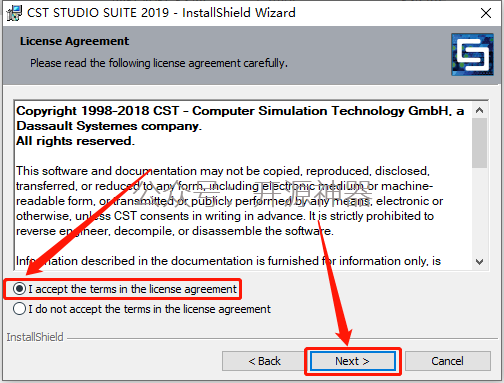Click the installer icon in title bar
The image size is (504, 383).
pyautogui.click(x=14, y=13)
